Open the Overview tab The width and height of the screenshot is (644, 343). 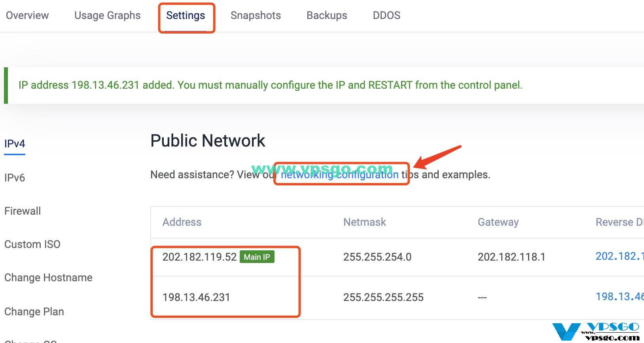pyautogui.click(x=27, y=15)
